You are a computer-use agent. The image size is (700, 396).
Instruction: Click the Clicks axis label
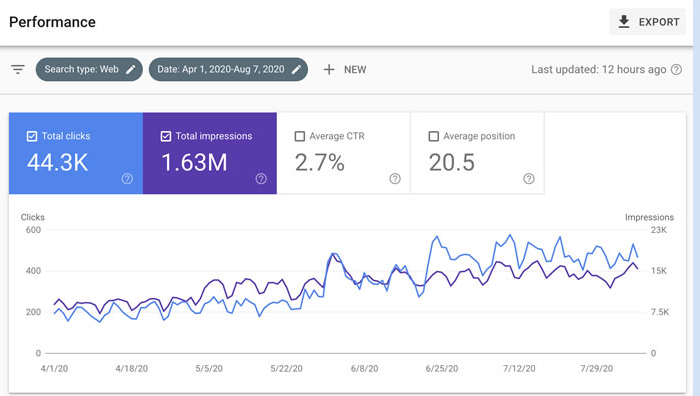(33, 217)
